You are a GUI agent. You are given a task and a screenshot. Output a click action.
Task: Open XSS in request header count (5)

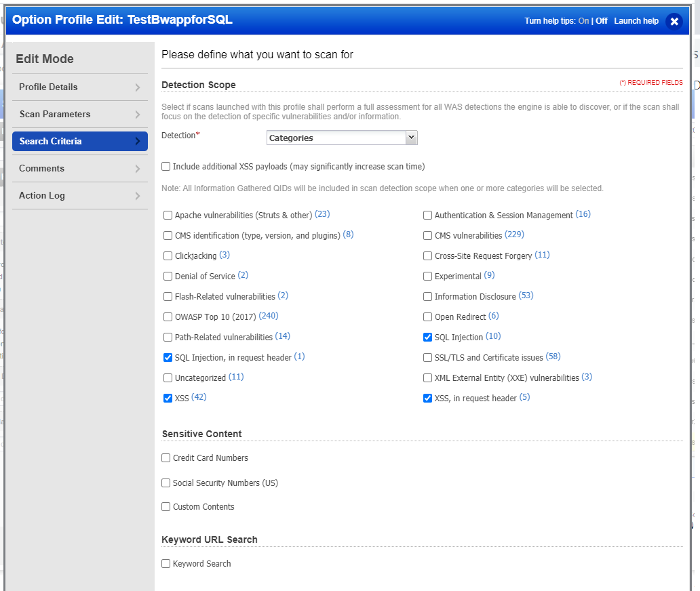(524, 397)
